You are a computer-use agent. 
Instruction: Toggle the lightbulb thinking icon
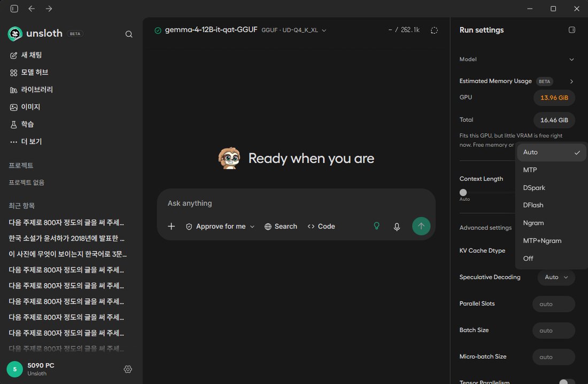coord(376,226)
